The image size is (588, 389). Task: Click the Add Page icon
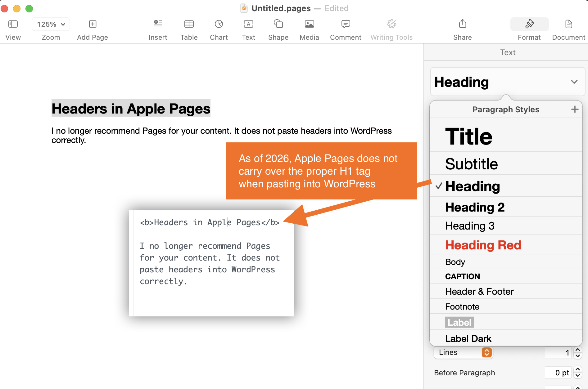pyautogui.click(x=93, y=24)
